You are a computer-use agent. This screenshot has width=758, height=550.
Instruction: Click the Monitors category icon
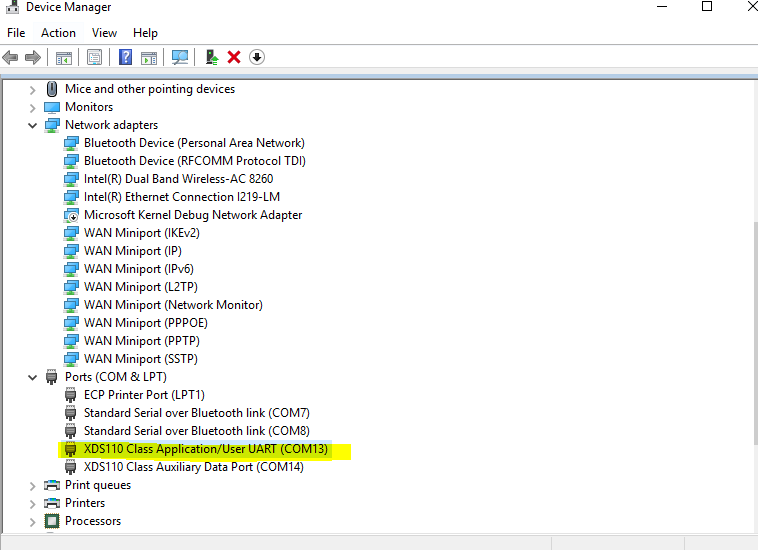click(x=52, y=107)
